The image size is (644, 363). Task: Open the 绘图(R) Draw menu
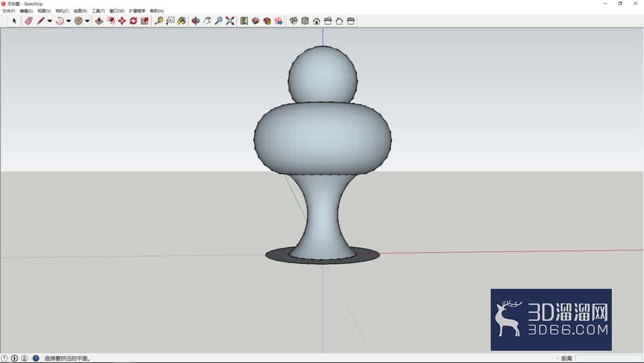click(x=80, y=11)
